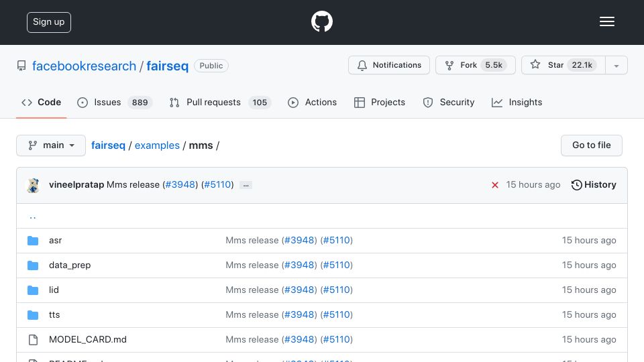This screenshot has height=362, width=644.
Task: Go to examples breadcrumb folder
Action: coord(157,145)
